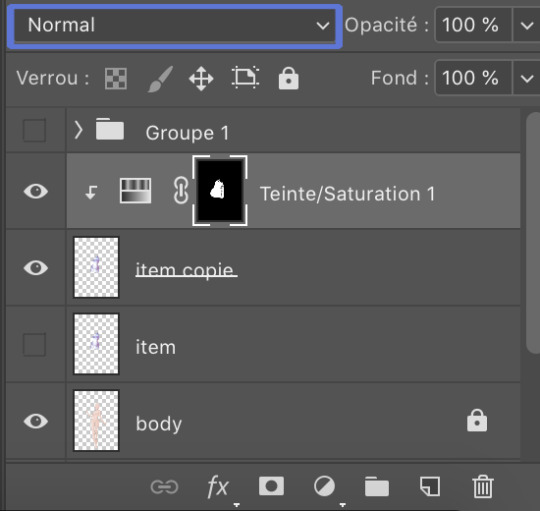The image size is (540, 511).
Task: Click the prevent artboard auto-nesting lock icon
Action: click(245, 77)
